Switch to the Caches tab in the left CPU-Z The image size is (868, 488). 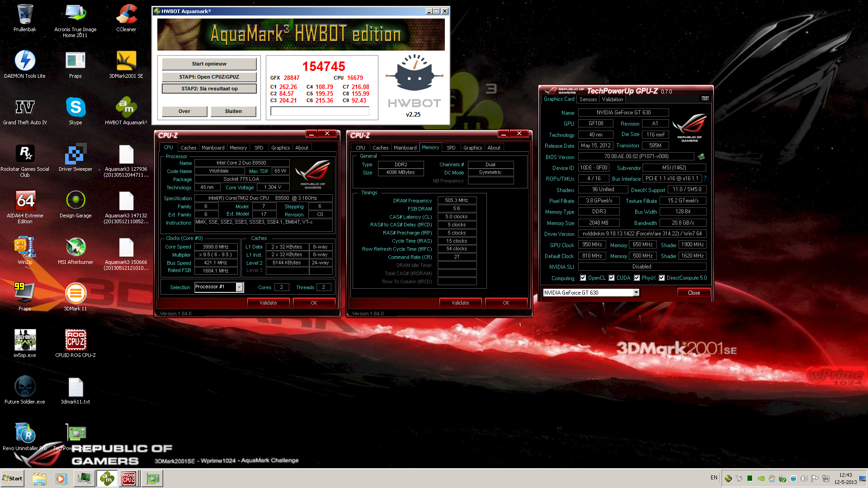(188, 148)
